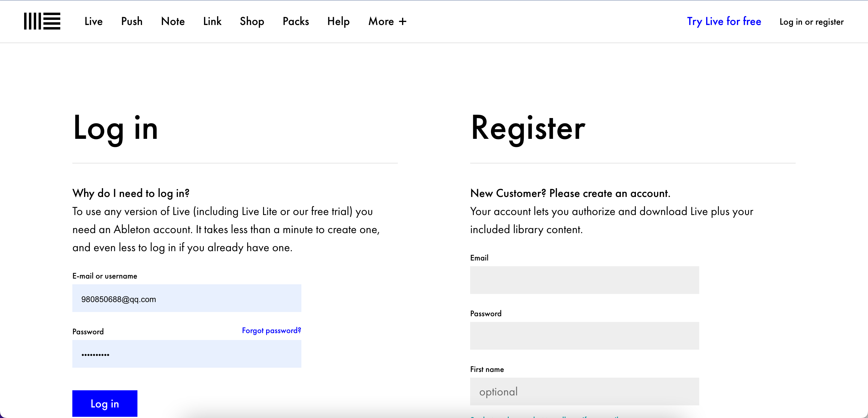Open the Push navigation item
Screen dimensions: 868x418
[132, 22]
